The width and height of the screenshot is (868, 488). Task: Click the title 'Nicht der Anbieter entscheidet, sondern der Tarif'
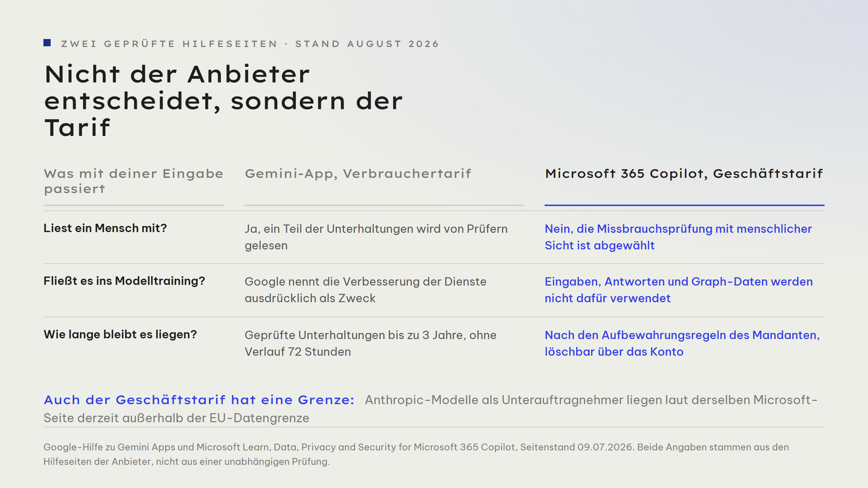click(x=224, y=101)
